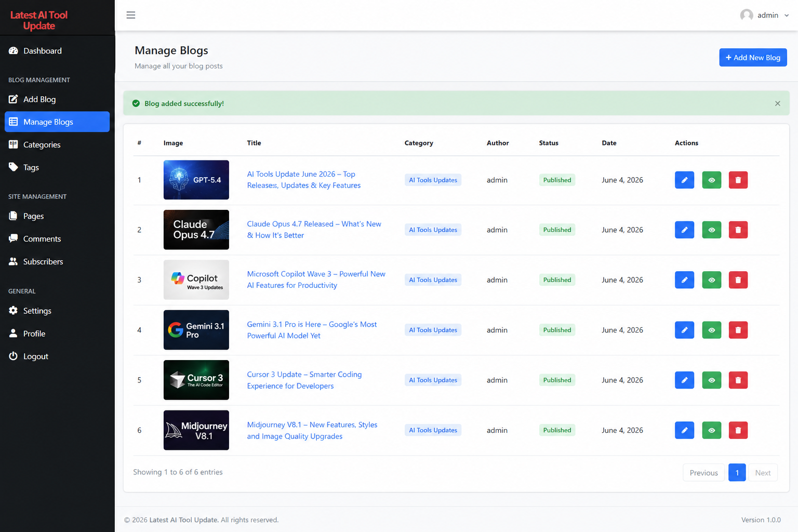
Task: Click the Latest AI Tool Update footer link
Action: [184, 520]
